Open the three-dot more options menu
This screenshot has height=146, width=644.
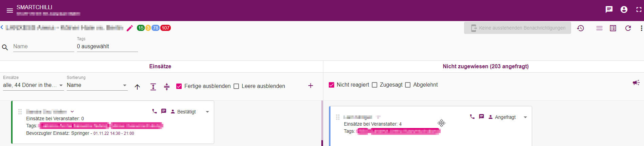pyautogui.click(x=641, y=28)
